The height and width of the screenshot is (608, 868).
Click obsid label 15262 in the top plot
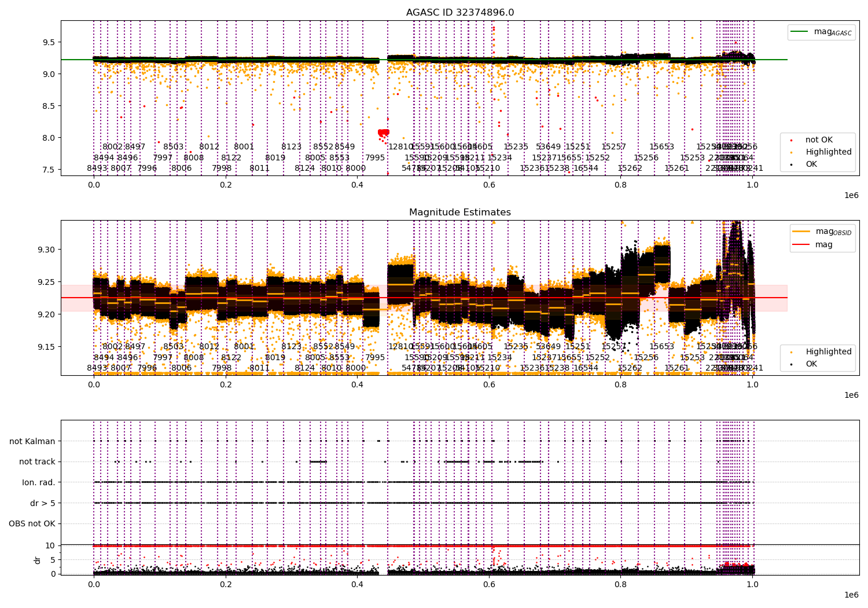point(630,169)
